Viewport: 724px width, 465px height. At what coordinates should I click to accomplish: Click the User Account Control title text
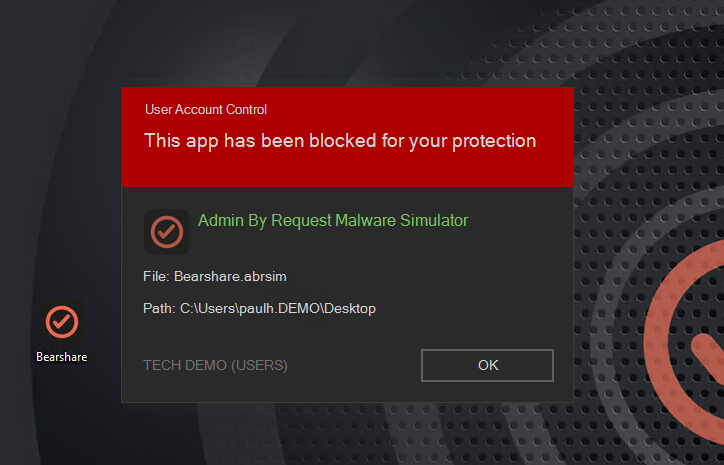pyautogui.click(x=206, y=109)
